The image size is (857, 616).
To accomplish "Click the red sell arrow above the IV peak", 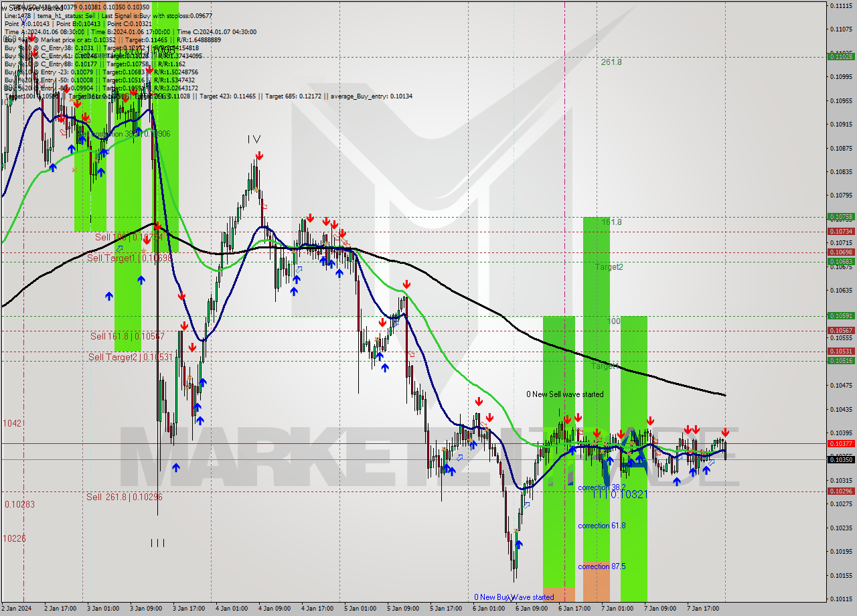I will 258,156.
